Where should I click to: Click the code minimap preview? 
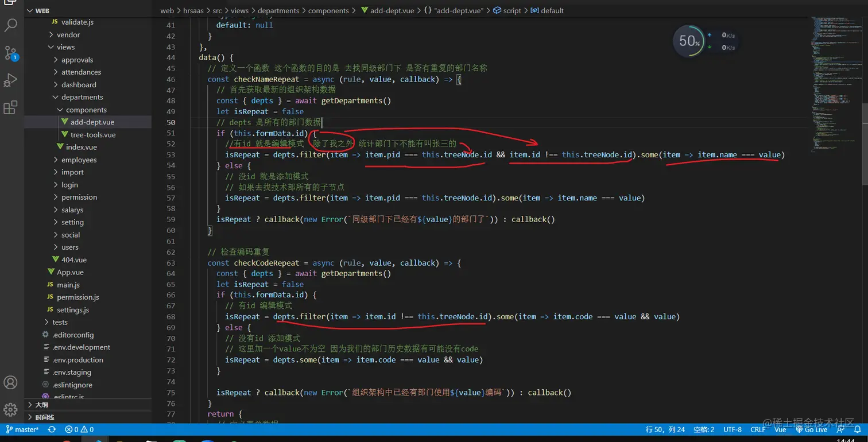(x=836, y=86)
